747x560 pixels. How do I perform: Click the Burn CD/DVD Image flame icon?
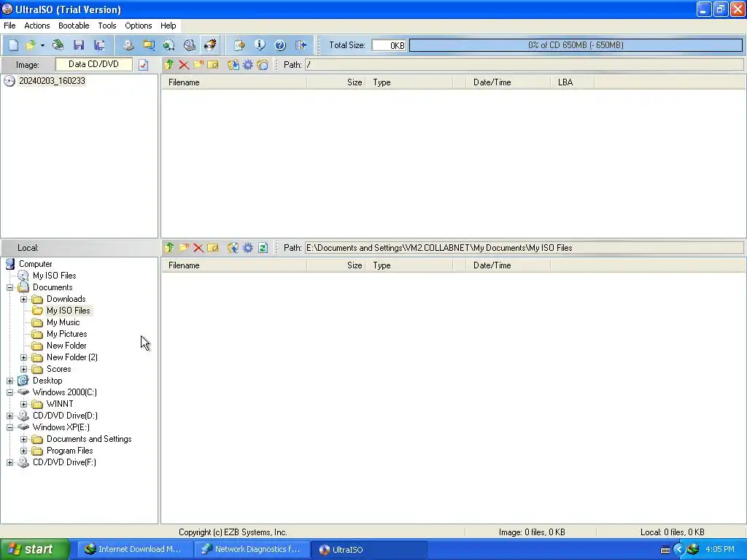tap(210, 45)
